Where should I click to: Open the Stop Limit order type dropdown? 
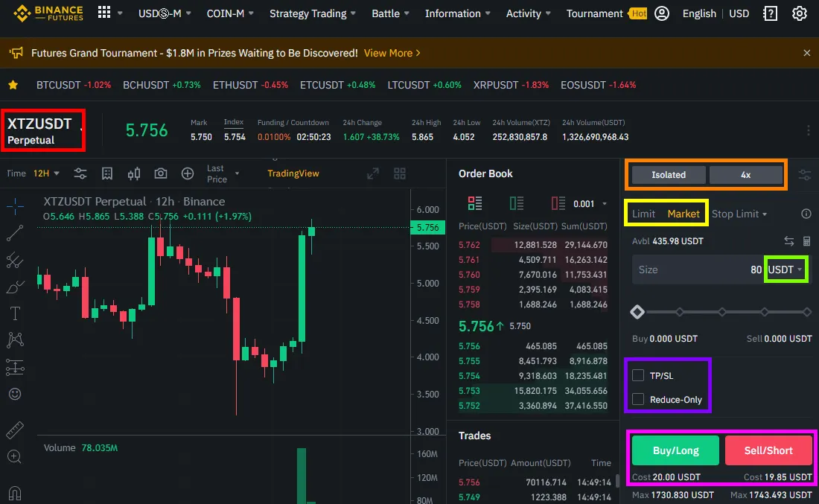pyautogui.click(x=739, y=214)
